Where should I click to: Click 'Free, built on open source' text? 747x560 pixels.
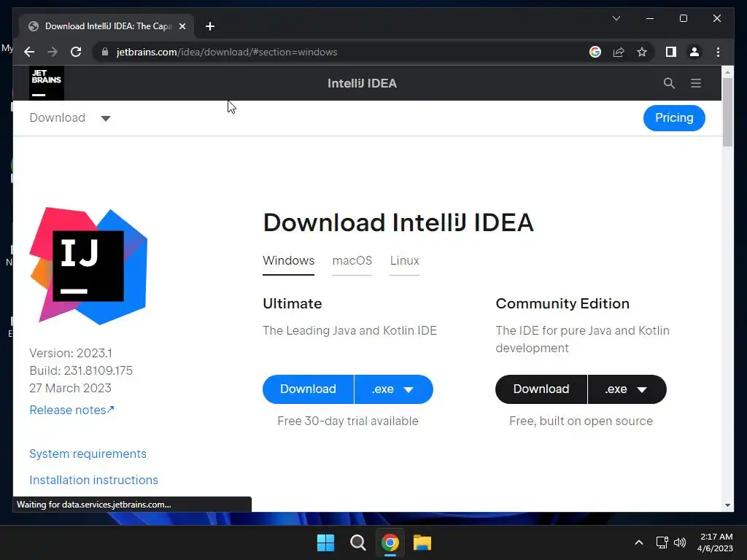coord(581,421)
